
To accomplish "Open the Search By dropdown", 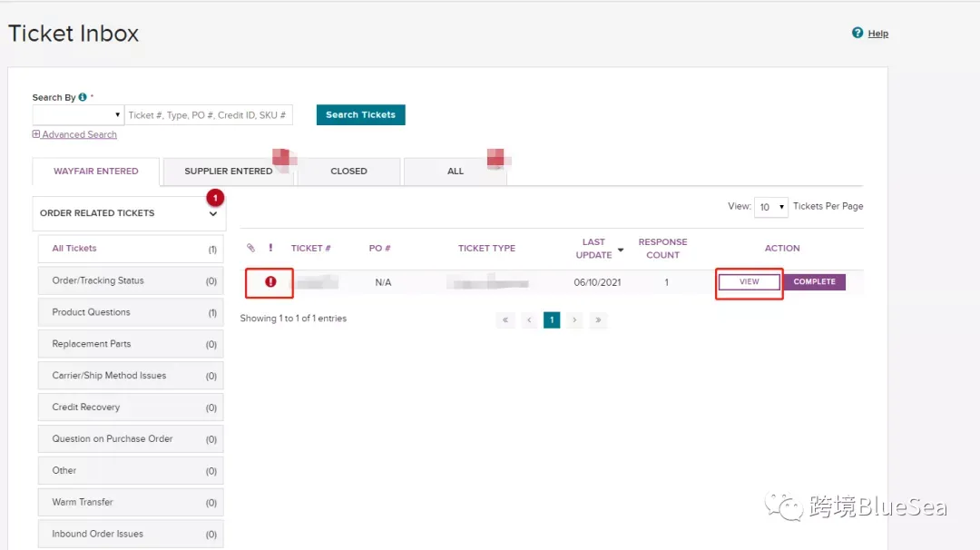I will (x=78, y=115).
